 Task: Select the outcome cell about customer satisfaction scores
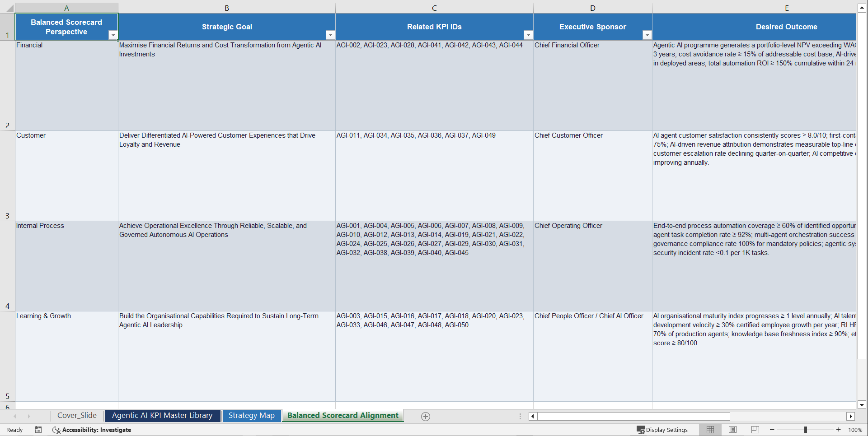[x=754, y=176]
